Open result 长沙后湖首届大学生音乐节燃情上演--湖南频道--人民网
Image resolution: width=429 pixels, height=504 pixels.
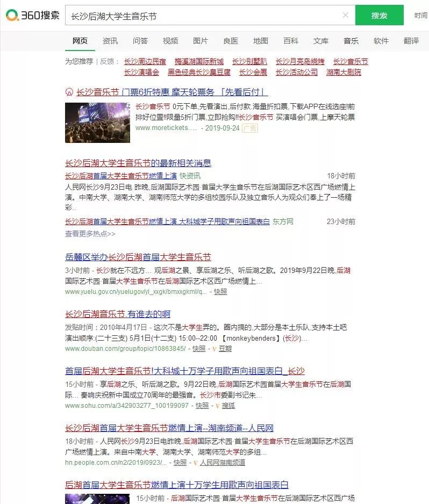click(x=169, y=428)
